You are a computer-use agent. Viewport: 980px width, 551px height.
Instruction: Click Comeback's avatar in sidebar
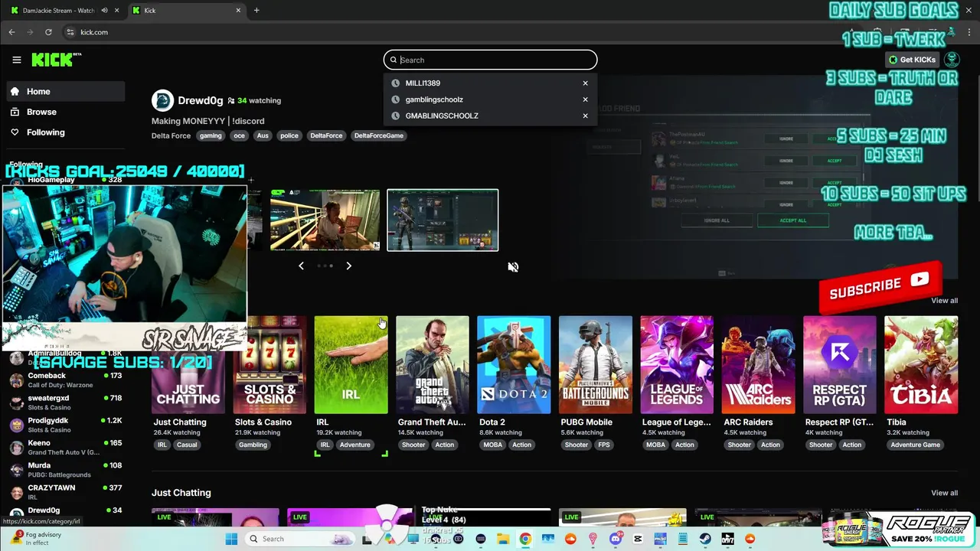(x=16, y=380)
